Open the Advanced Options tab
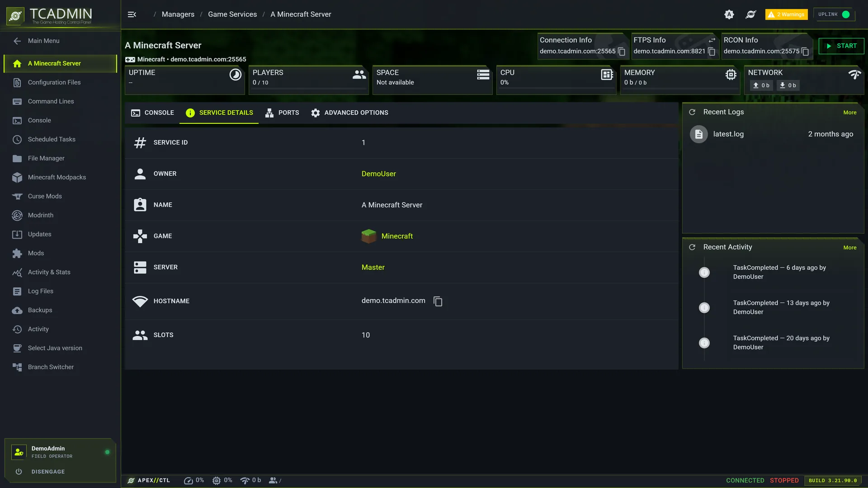This screenshot has height=488, width=868. 349,113
